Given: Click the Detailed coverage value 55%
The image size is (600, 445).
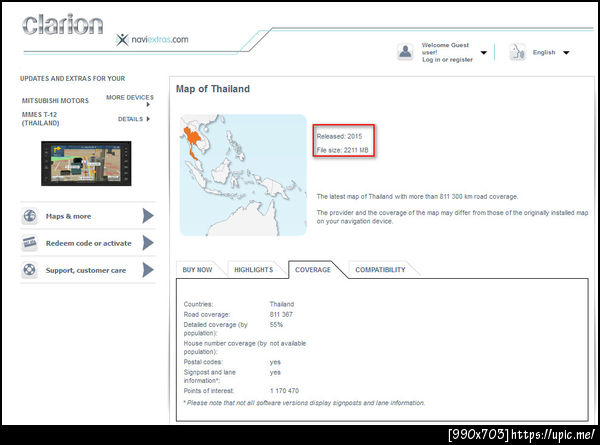Looking at the screenshot, I should coord(276,324).
